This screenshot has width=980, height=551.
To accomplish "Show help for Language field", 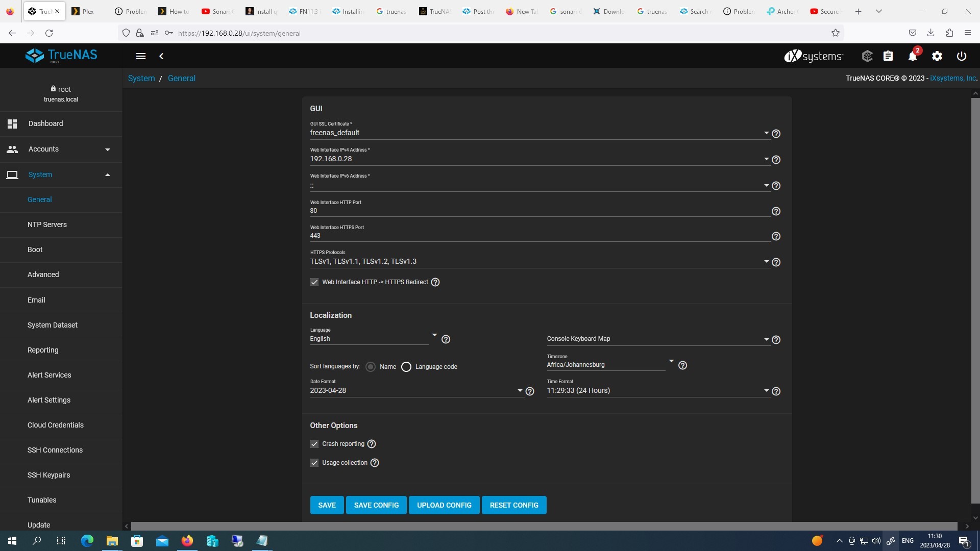I will [x=446, y=339].
